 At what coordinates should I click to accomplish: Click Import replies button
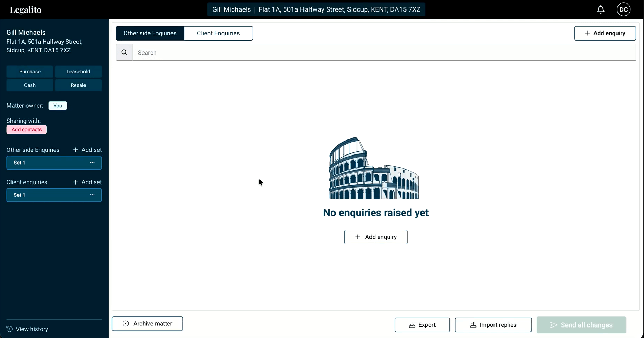(493, 325)
